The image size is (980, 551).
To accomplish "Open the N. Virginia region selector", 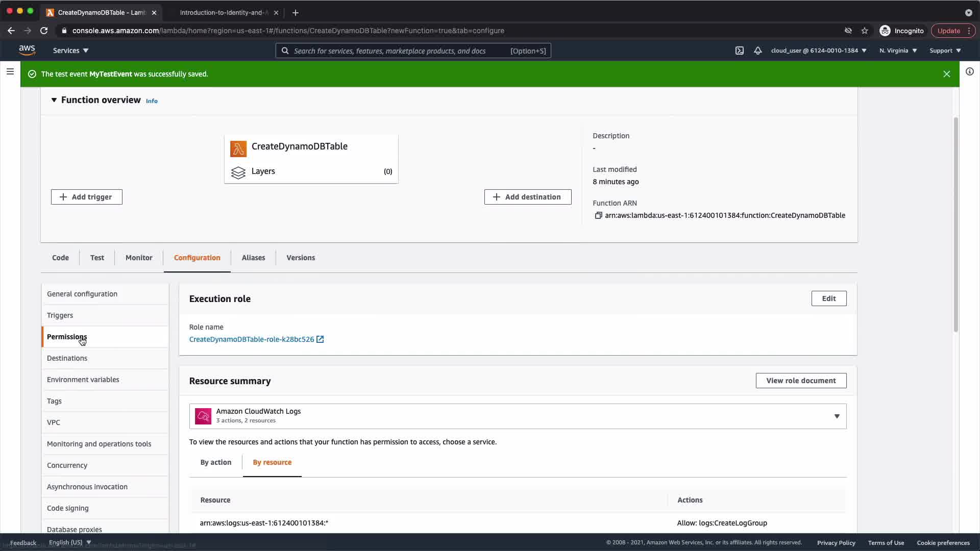I will [898, 51].
